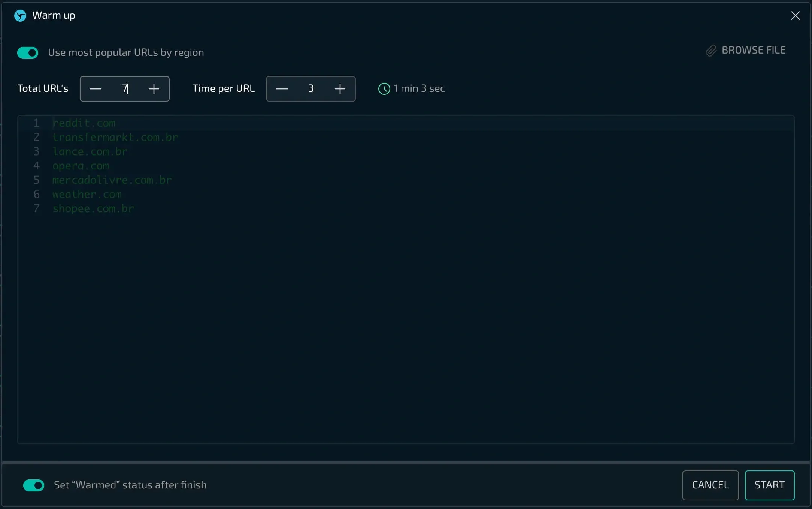812x509 pixels.
Task: Click the 'Time per URL' label
Action: click(223, 89)
